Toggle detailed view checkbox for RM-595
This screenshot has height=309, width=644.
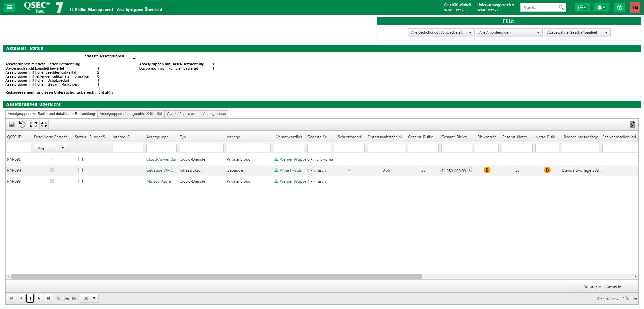point(52,159)
